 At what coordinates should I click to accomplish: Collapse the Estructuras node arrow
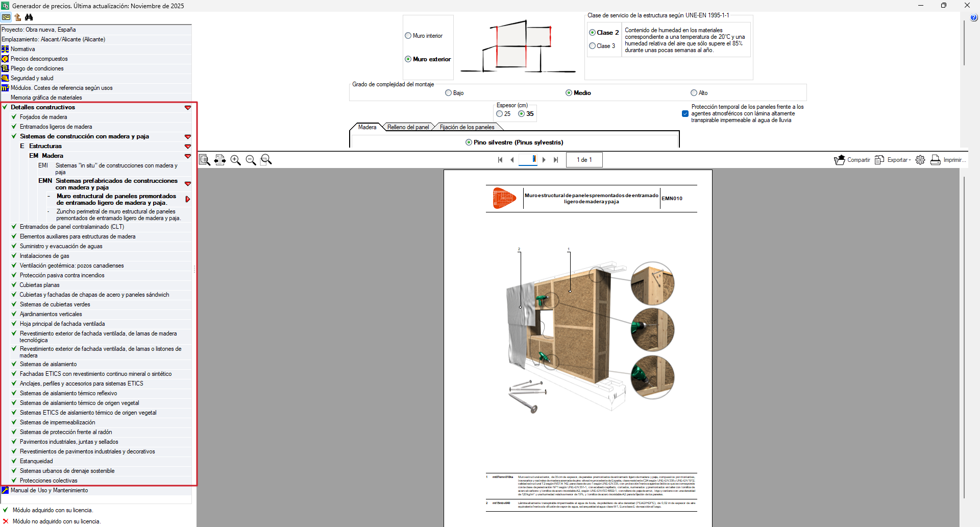(188, 147)
